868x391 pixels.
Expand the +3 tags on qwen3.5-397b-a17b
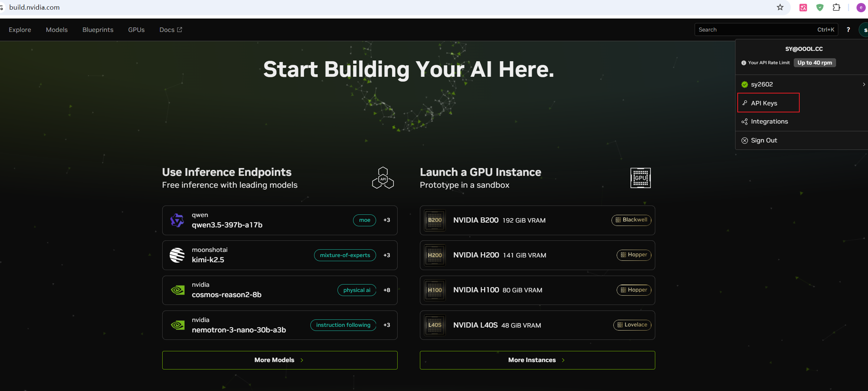click(x=386, y=220)
